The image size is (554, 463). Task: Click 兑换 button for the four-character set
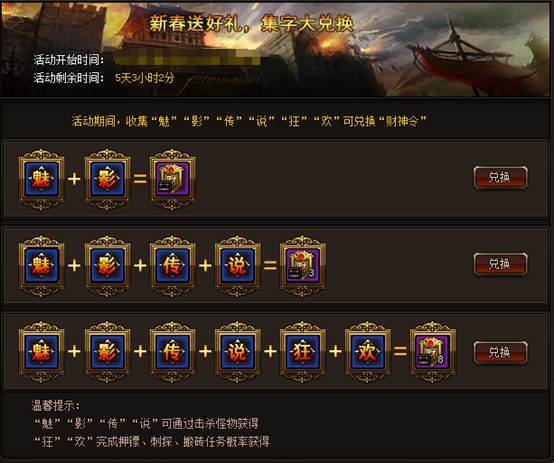point(501,264)
